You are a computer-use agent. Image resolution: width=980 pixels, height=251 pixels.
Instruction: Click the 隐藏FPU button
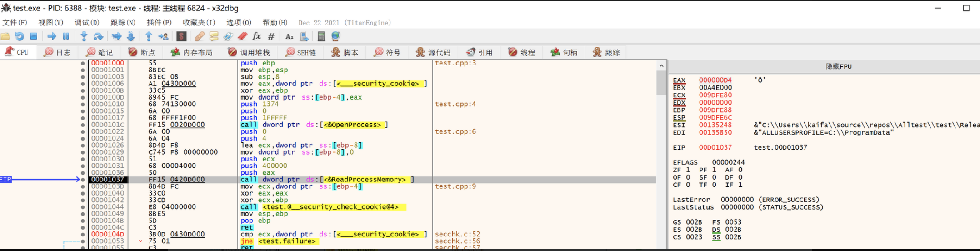tap(838, 66)
